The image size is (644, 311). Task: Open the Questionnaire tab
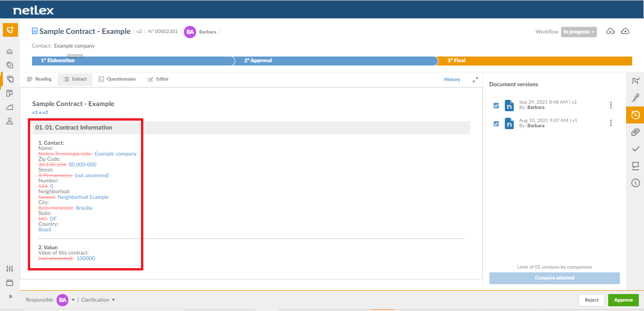[x=117, y=79]
